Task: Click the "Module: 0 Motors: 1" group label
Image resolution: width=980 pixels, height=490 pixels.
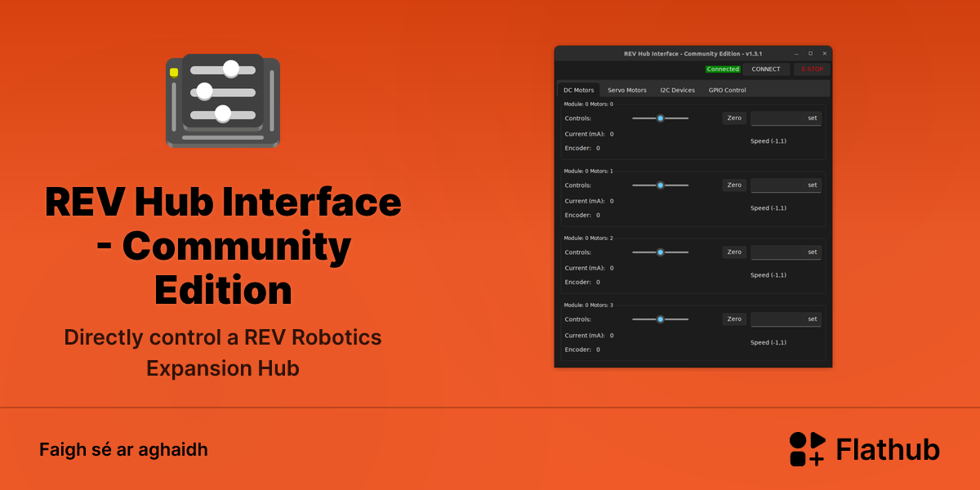Action: coord(588,171)
